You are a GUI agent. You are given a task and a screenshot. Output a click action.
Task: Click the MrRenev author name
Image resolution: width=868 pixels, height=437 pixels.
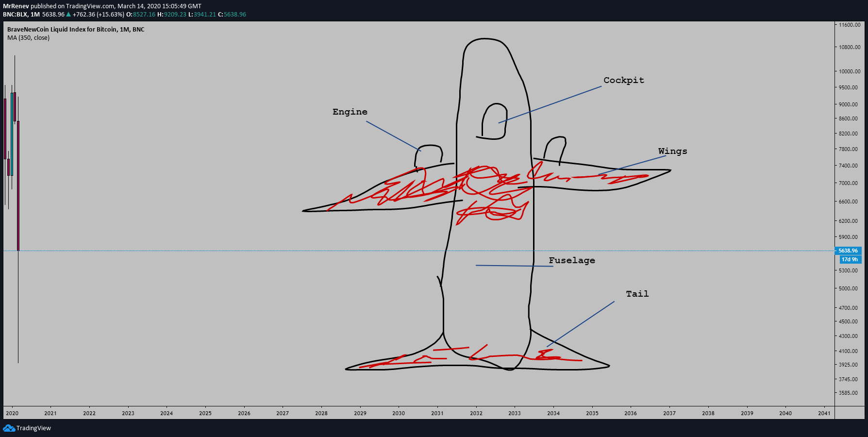click(16, 6)
